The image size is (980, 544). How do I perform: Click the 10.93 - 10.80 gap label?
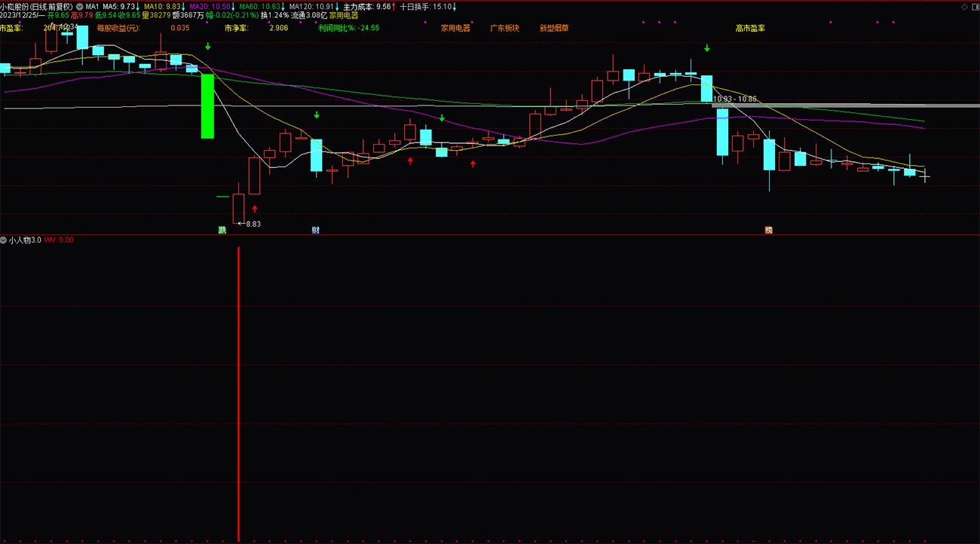tap(735, 99)
